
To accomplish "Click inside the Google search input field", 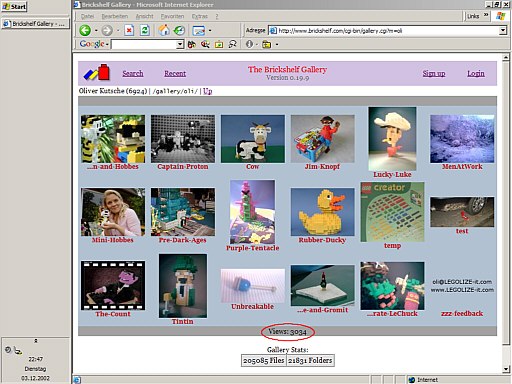I will [144, 44].
